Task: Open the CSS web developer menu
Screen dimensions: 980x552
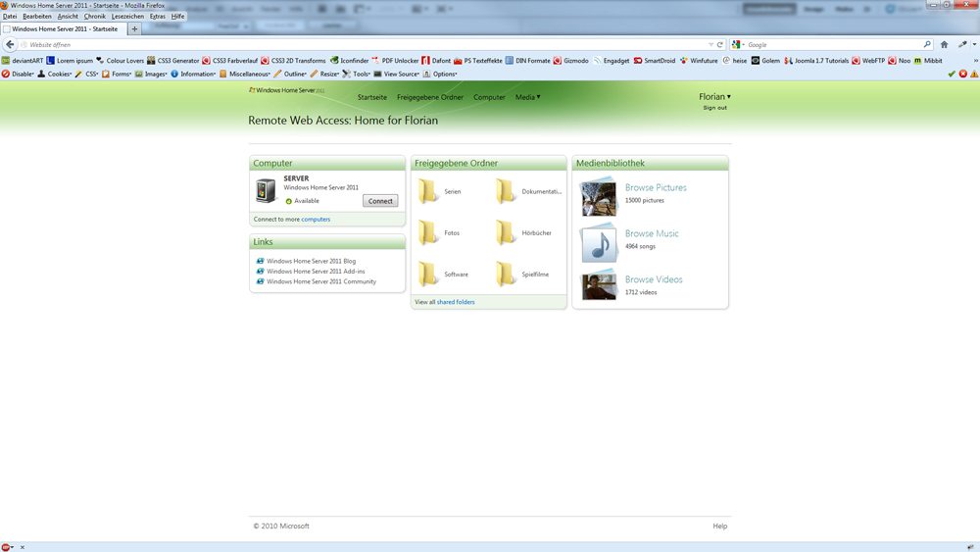Action: pos(86,74)
